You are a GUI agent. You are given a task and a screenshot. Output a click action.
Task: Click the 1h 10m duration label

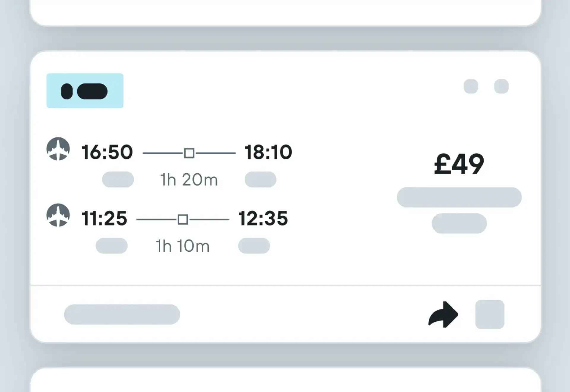(x=183, y=246)
